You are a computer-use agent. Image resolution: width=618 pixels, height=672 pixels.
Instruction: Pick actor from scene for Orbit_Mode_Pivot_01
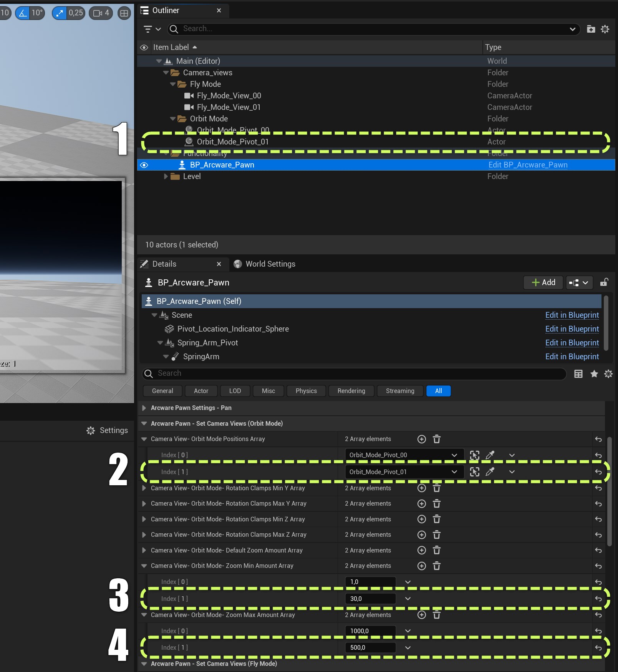(490, 472)
